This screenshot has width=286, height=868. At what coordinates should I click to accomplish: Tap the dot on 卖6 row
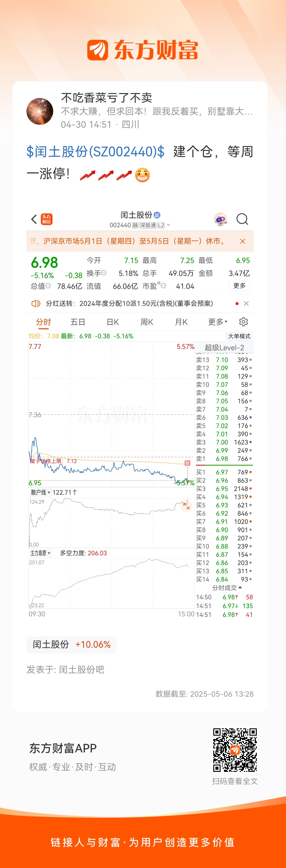pyautogui.click(x=250, y=417)
